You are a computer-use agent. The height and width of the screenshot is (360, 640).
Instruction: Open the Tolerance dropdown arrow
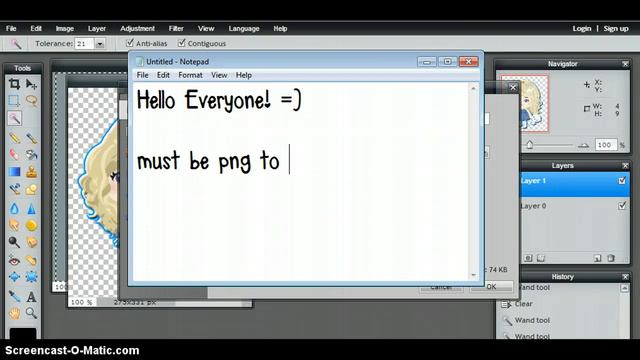tap(100, 44)
